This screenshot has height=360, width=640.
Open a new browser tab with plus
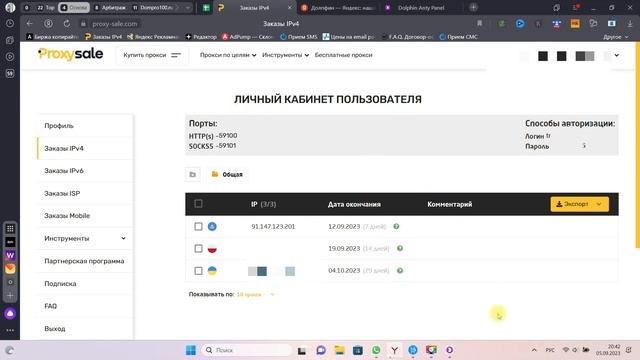point(473,7)
